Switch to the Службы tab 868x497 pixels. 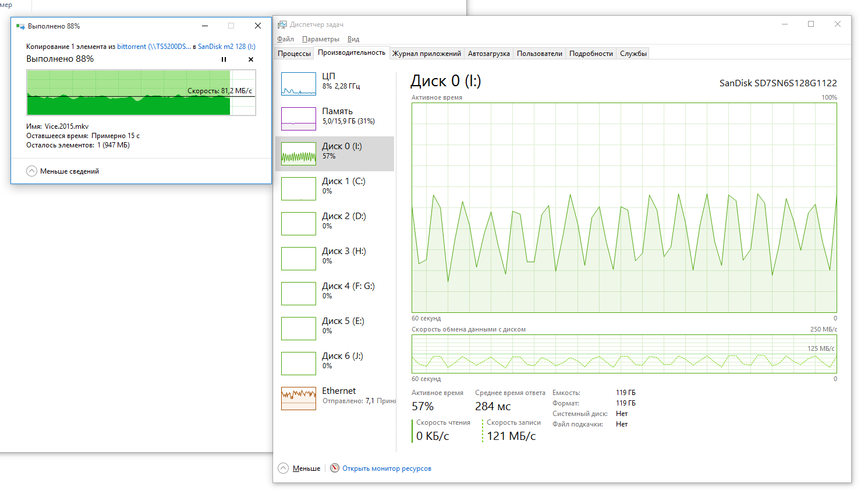(633, 54)
